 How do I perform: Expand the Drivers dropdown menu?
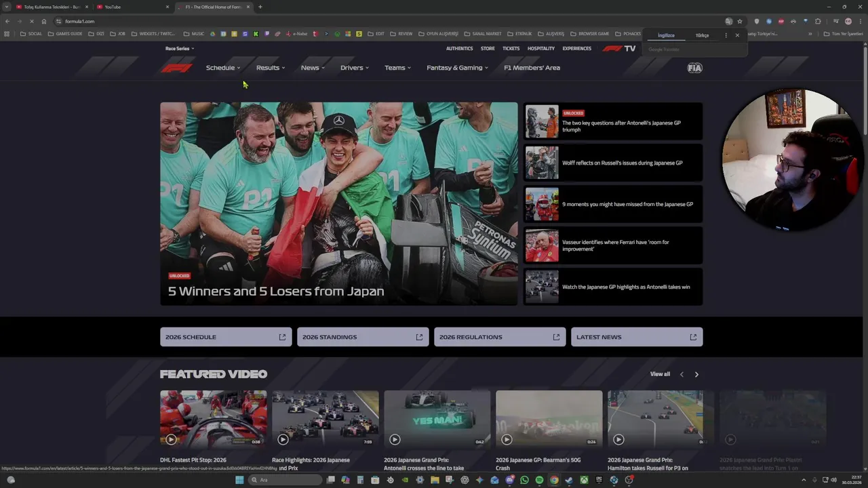pos(355,68)
